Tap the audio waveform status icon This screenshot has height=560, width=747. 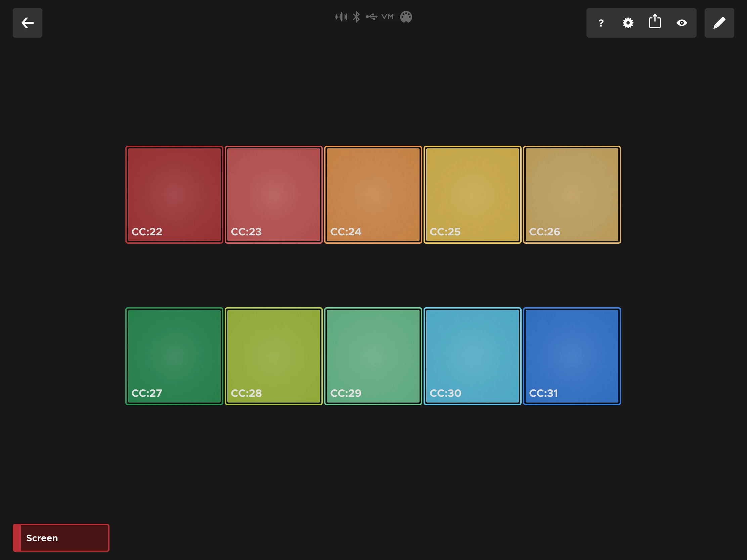(x=341, y=16)
